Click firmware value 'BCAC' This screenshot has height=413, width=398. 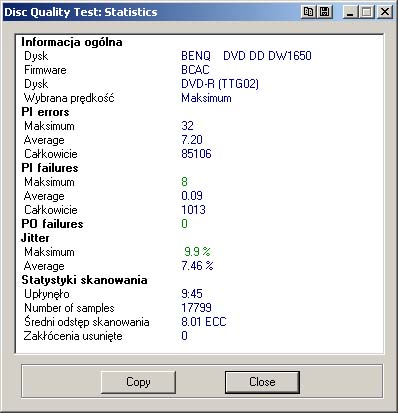pyautogui.click(x=195, y=70)
